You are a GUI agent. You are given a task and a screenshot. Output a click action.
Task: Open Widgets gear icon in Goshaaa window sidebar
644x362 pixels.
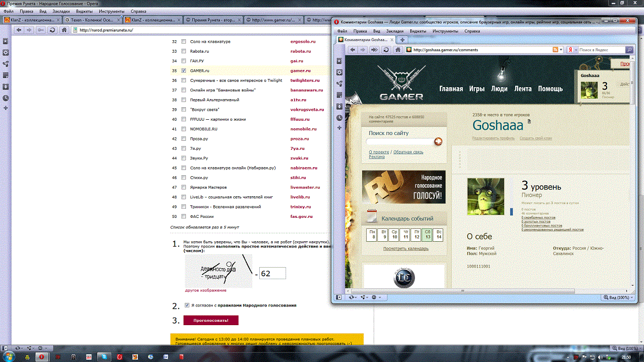click(340, 72)
